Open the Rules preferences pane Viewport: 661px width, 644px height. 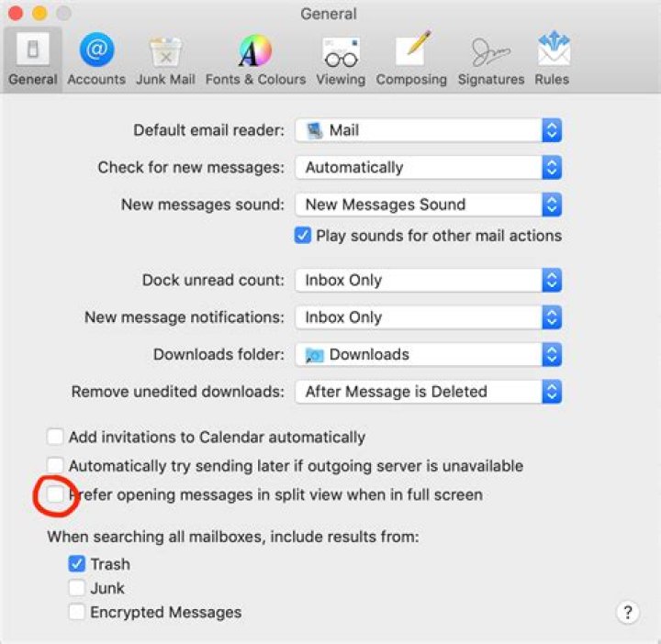point(552,59)
